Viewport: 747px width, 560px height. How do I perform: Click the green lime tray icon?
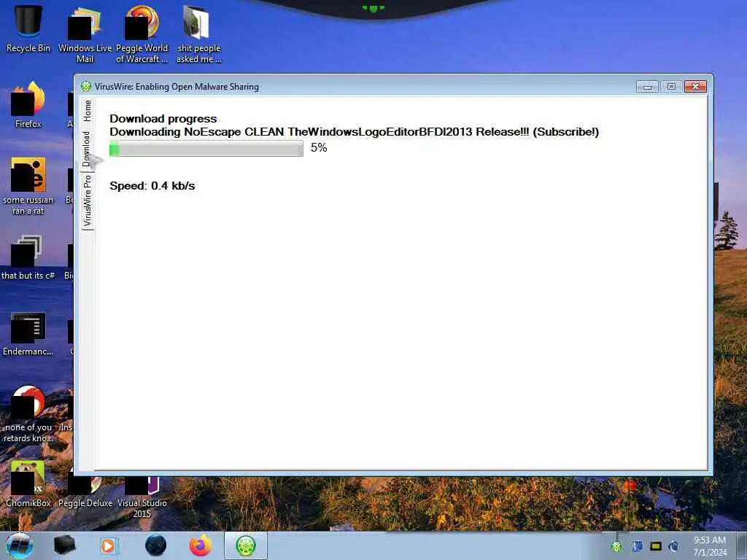(x=616, y=546)
